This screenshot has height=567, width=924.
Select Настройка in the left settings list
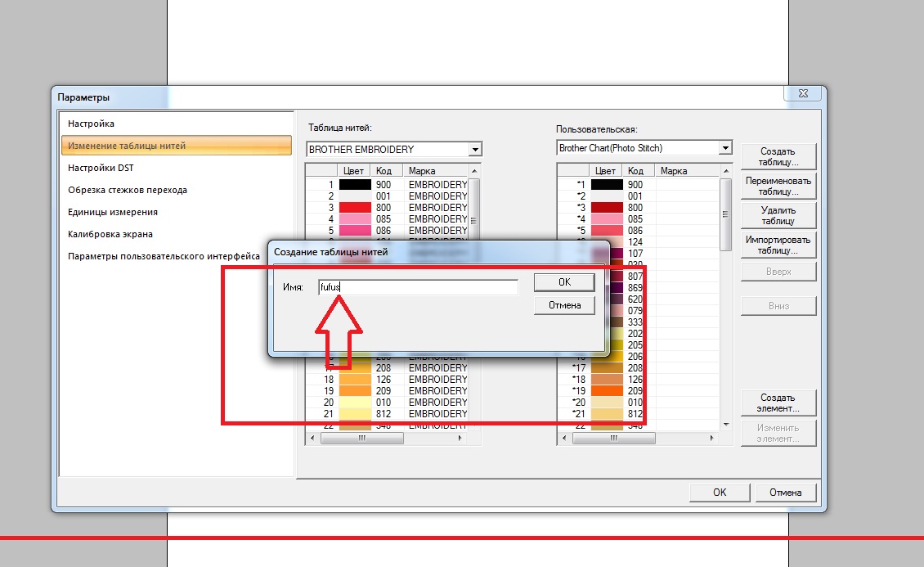click(92, 124)
